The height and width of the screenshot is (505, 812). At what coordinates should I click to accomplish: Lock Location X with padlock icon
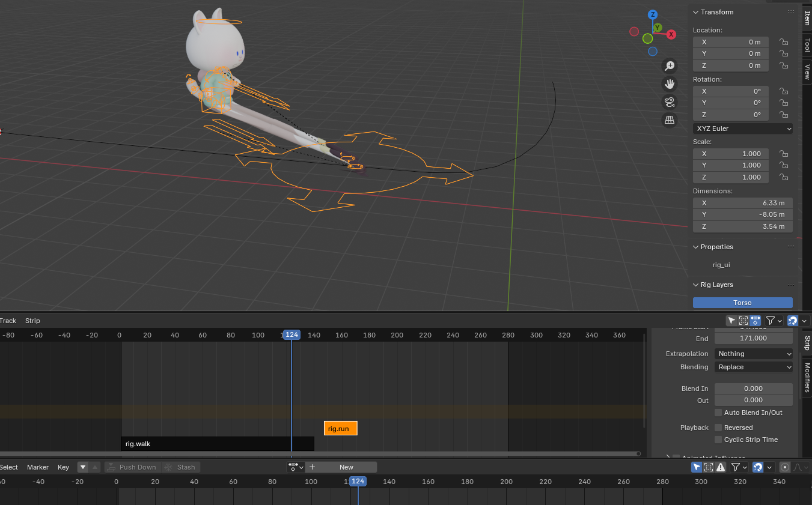pos(784,42)
